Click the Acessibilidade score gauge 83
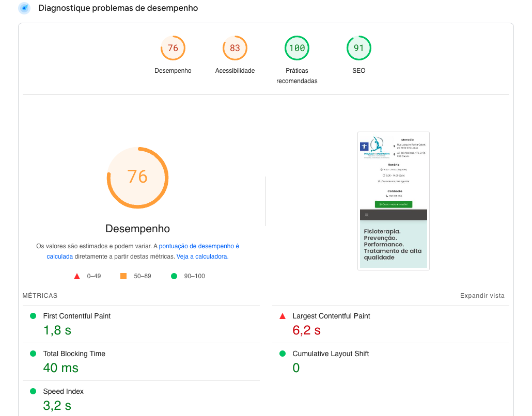 (235, 48)
